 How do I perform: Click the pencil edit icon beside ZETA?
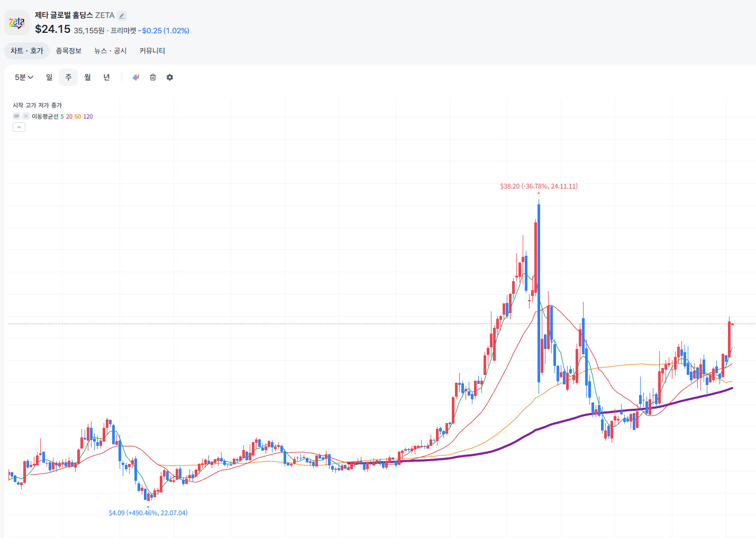[x=122, y=15]
